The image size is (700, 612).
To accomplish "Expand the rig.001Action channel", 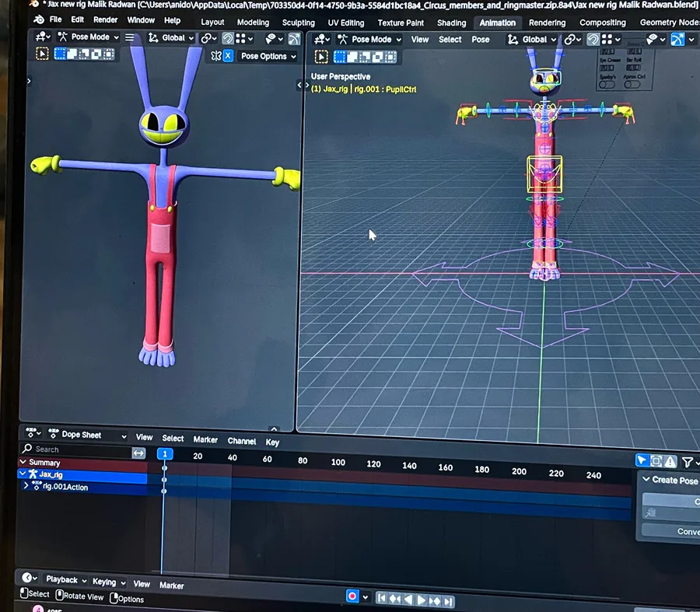I will 26,484.
